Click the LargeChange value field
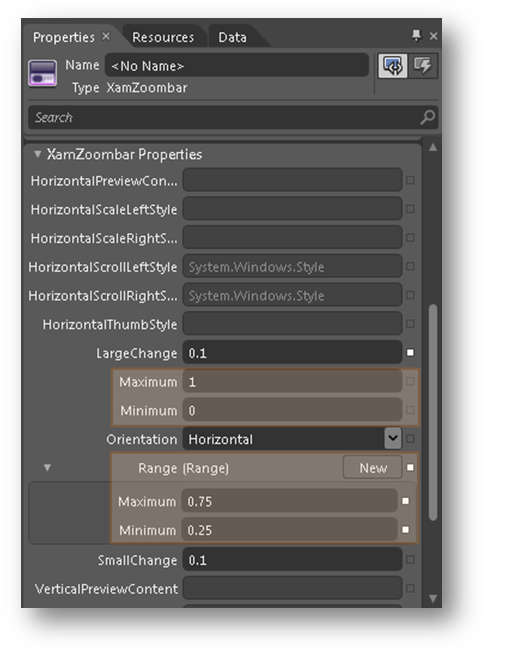This screenshot has width=512, height=656. pos(292,352)
